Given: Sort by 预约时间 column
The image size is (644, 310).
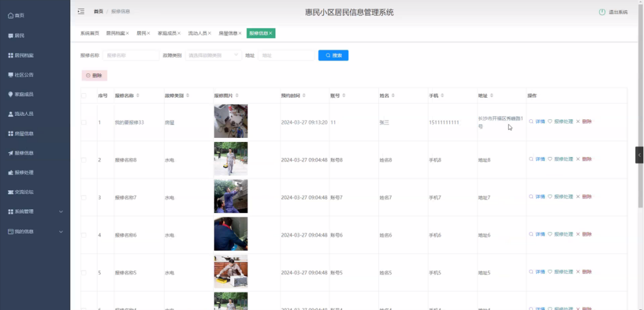Looking at the screenshot, I should pos(304,95).
